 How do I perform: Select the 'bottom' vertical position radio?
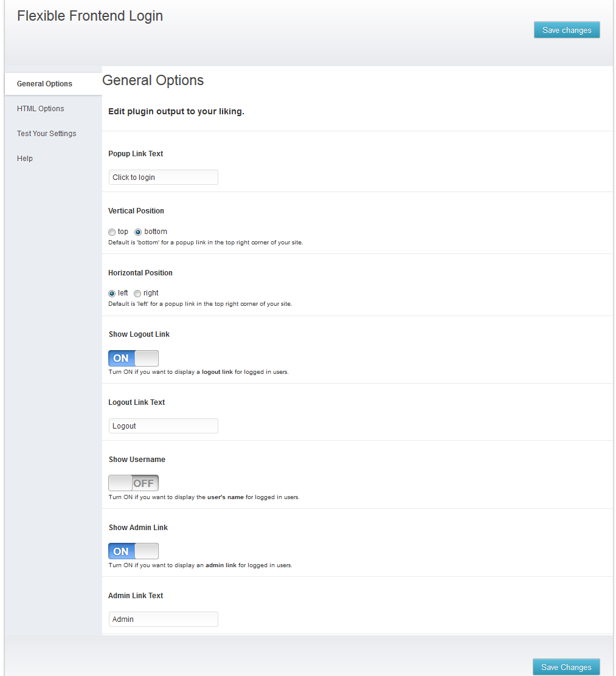pyautogui.click(x=138, y=232)
